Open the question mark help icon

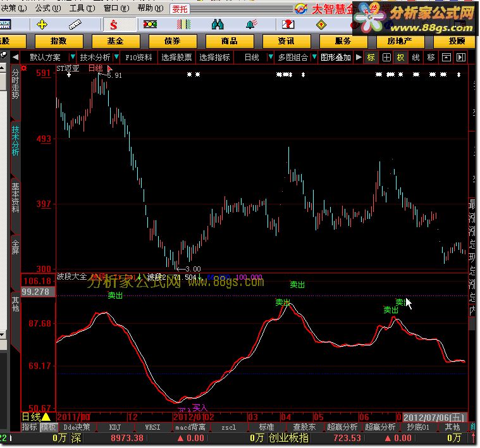coord(288,24)
